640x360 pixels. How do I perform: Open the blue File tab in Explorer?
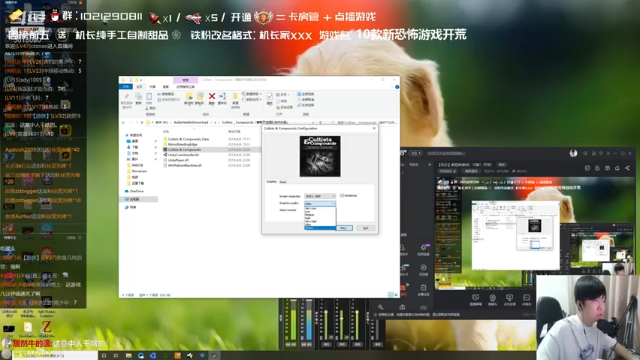[x=126, y=87]
